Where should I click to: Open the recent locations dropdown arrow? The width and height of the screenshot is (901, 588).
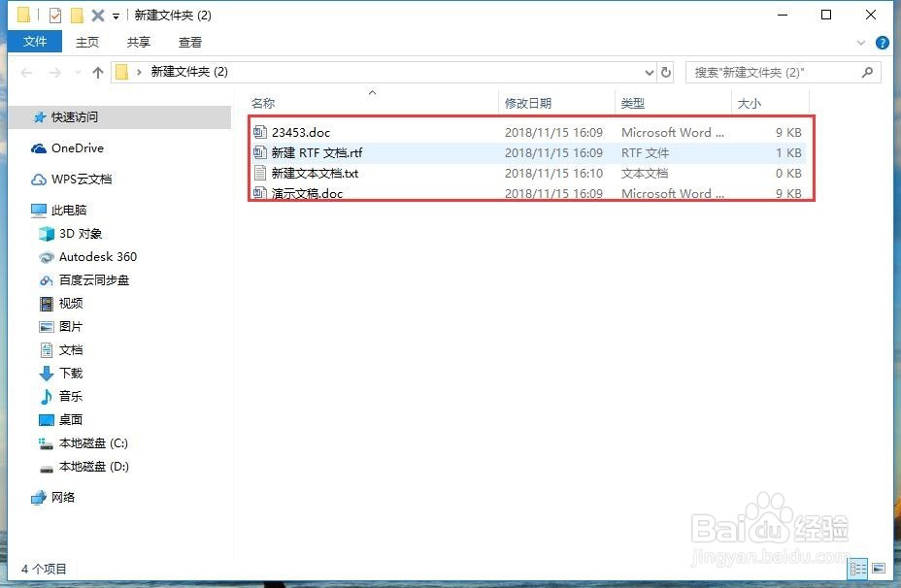click(x=78, y=73)
